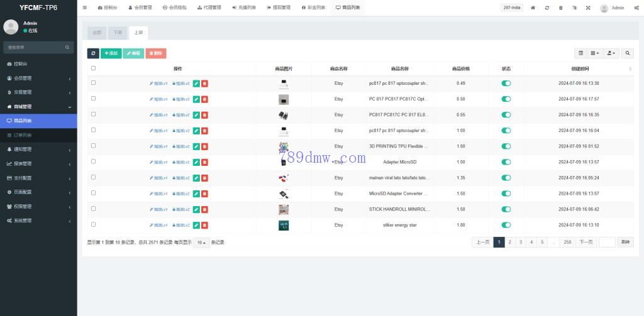Click the home icon in the top bar

click(x=533, y=8)
